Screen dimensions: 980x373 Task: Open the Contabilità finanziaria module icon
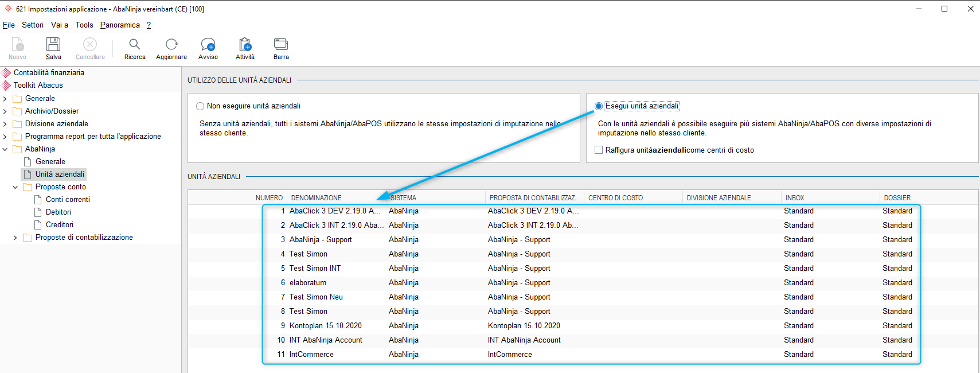[x=6, y=73]
